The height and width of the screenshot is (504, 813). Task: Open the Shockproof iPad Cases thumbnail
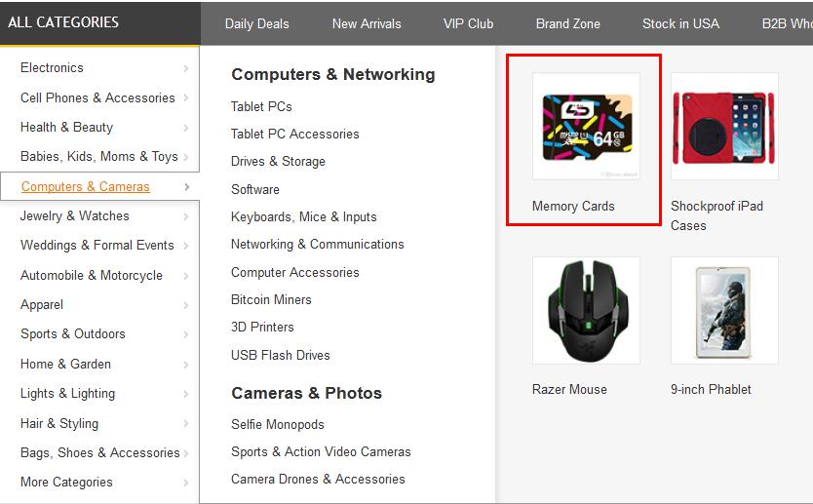[724, 126]
